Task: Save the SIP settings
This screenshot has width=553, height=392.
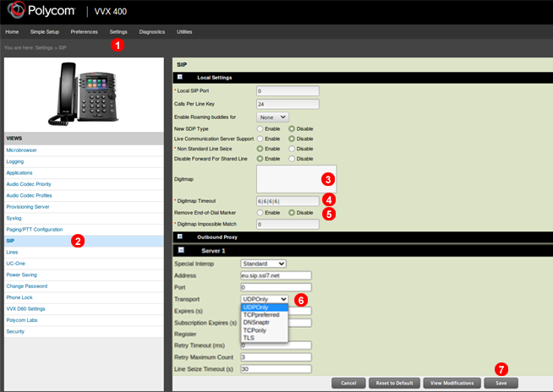Action: (x=501, y=383)
